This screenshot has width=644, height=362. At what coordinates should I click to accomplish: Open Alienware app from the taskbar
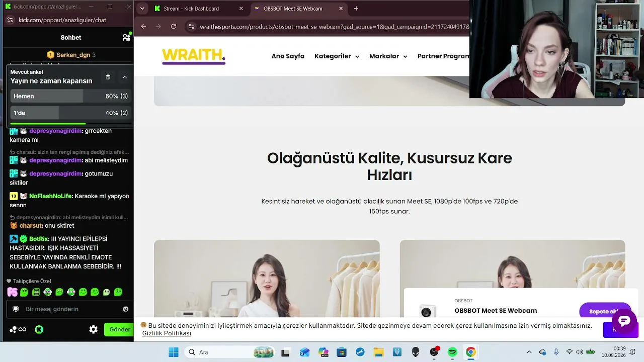coord(416,352)
